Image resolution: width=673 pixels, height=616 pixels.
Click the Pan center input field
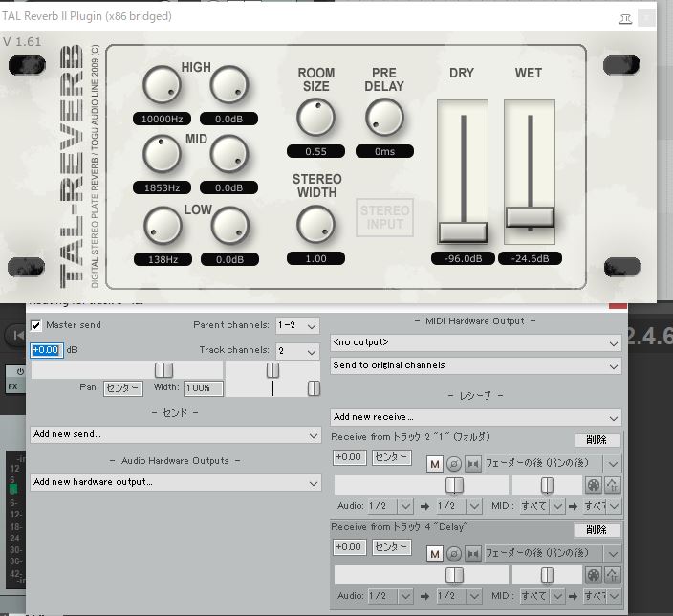click(x=122, y=388)
